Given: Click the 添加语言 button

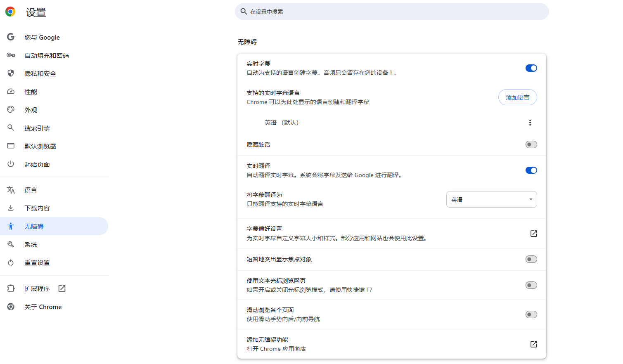Looking at the screenshot, I should click(518, 97).
